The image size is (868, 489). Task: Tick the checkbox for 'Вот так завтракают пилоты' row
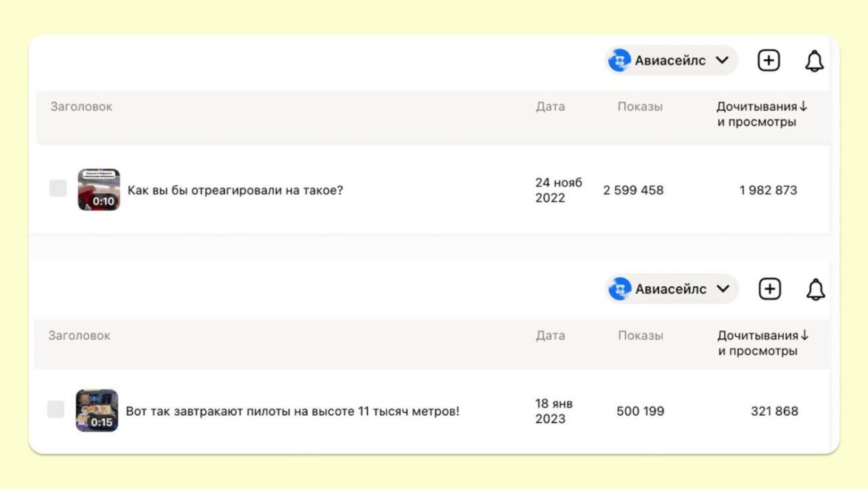tap(56, 409)
